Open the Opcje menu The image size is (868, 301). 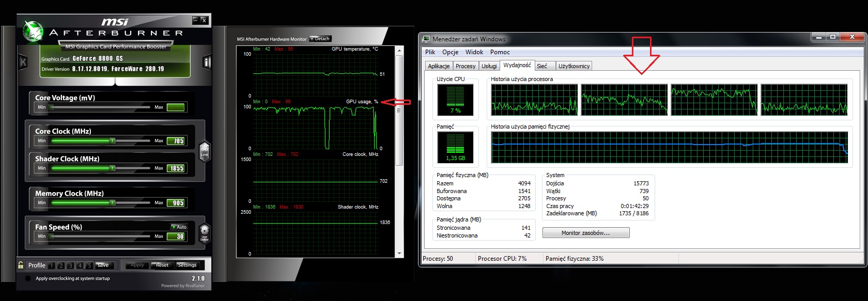point(450,52)
